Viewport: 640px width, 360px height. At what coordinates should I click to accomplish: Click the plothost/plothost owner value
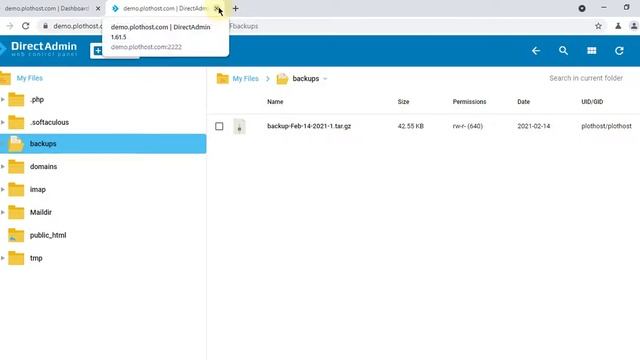pos(606,126)
